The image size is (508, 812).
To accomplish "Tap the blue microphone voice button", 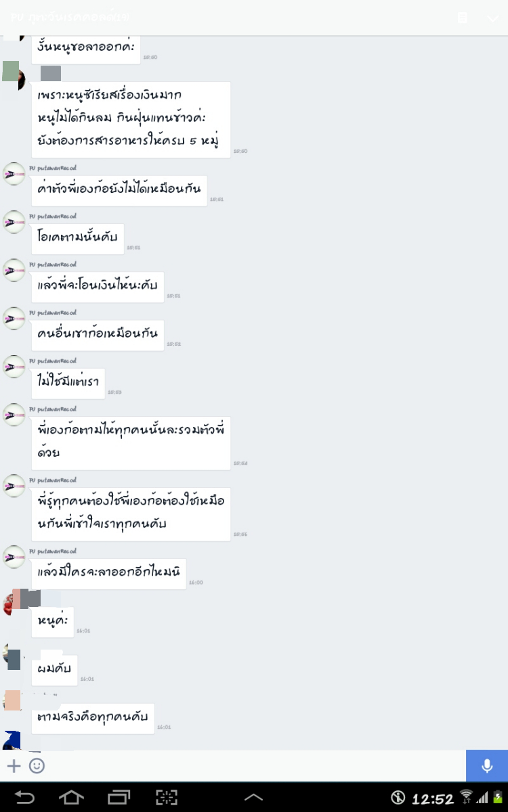I will (486, 765).
